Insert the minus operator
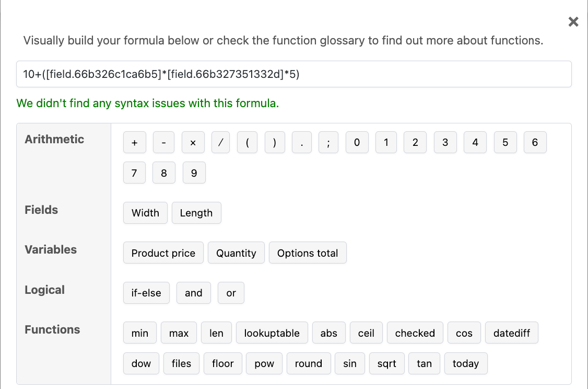 pos(163,142)
